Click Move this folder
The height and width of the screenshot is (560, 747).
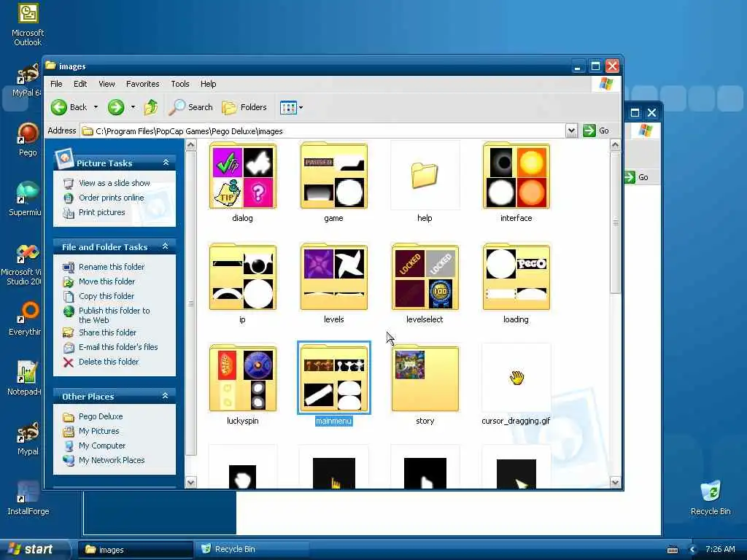point(107,281)
